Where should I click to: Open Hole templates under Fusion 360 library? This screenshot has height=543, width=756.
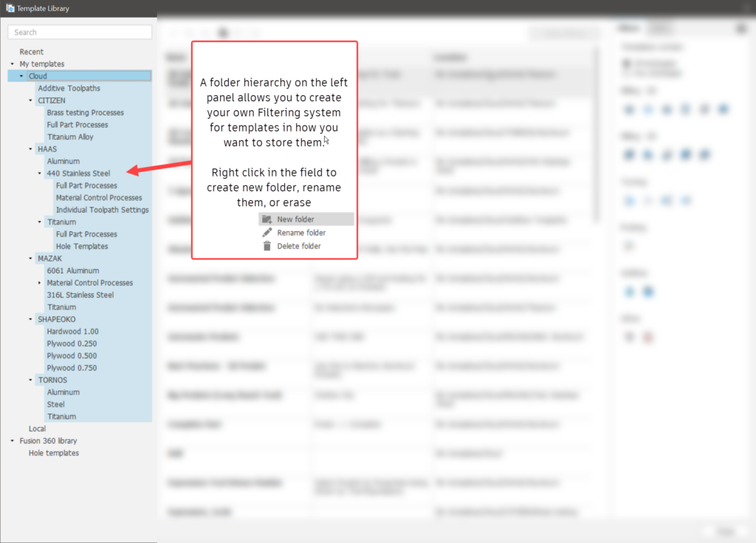point(53,453)
